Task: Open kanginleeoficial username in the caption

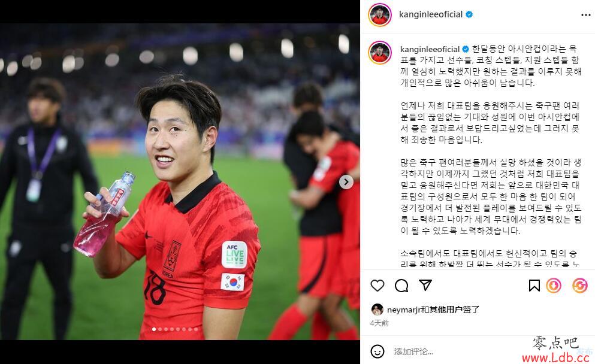Action: point(430,49)
